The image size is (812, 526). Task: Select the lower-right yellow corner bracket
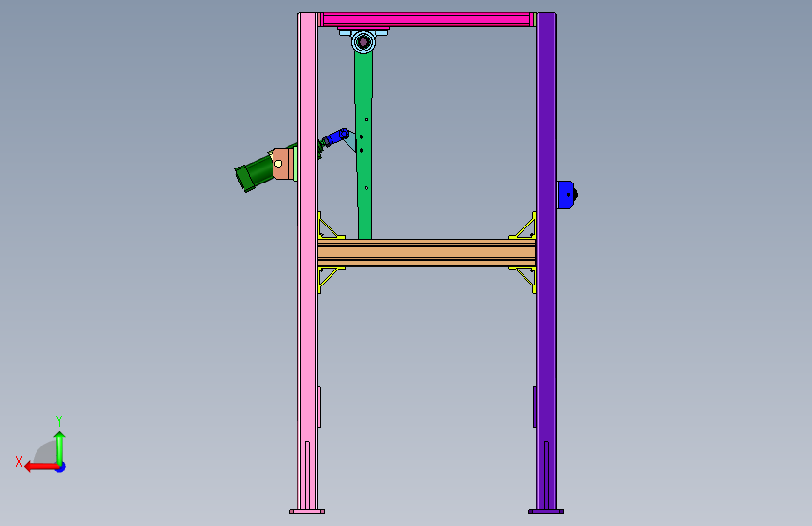pyautogui.click(x=523, y=280)
